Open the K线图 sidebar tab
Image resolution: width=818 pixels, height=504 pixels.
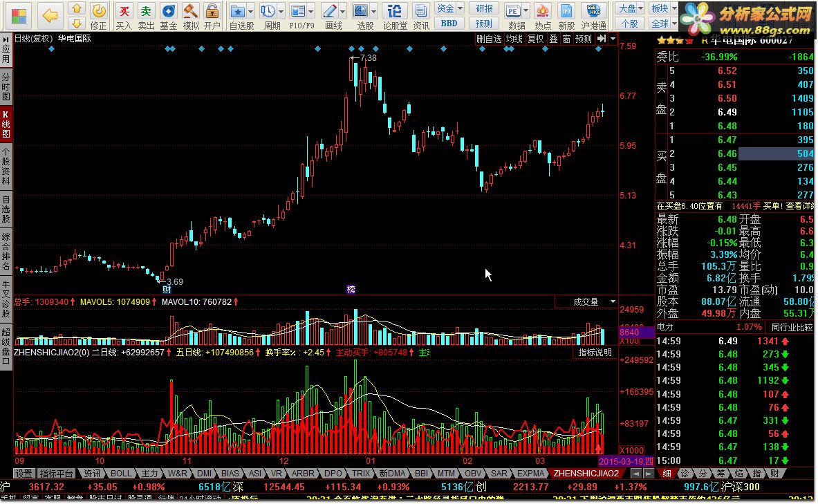tap(6, 124)
